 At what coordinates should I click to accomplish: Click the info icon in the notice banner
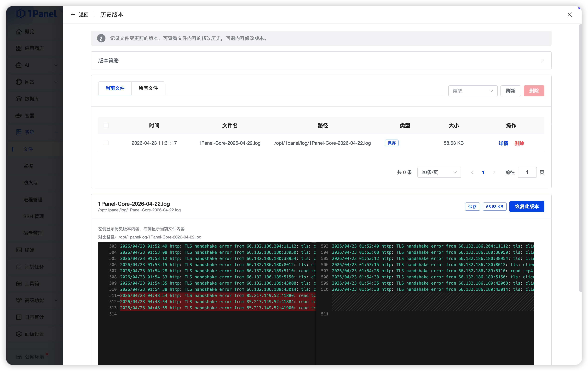pos(101,38)
